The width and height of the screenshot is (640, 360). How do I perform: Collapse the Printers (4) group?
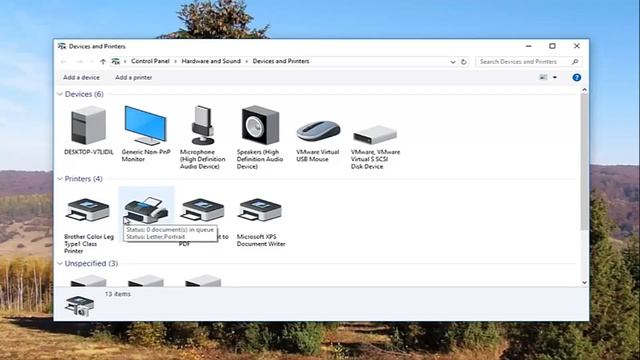(x=60, y=179)
